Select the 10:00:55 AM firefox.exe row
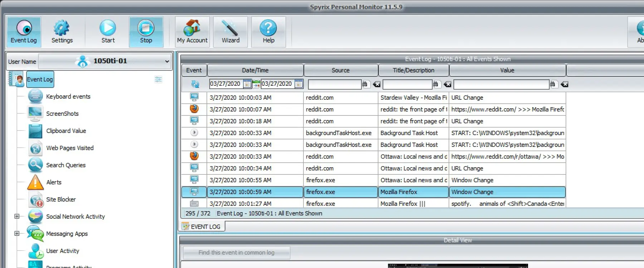 374,180
